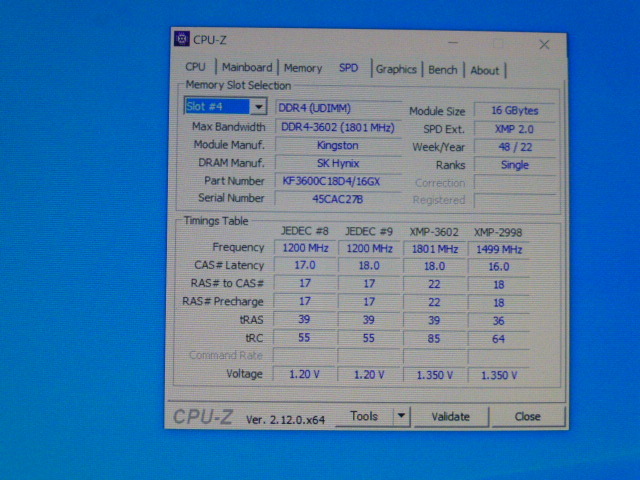This screenshot has height=480, width=640.
Task: Open the Mainboard tab
Action: click(247, 67)
